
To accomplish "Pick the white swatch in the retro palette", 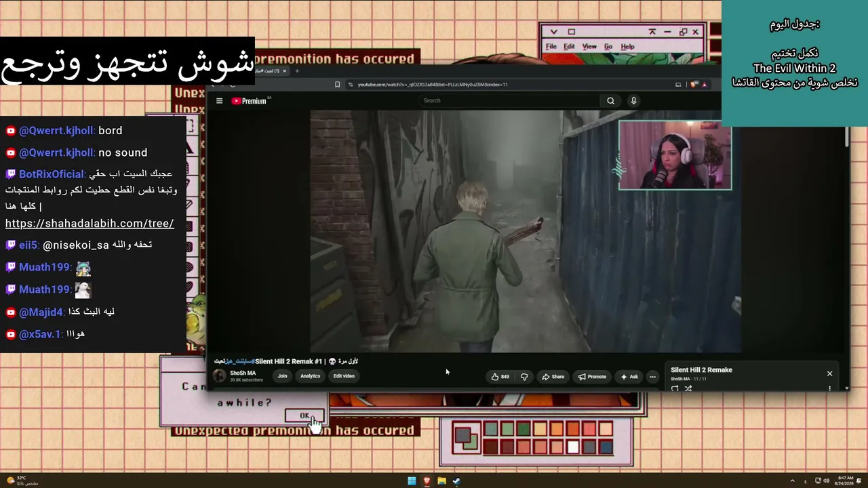I will tap(574, 447).
